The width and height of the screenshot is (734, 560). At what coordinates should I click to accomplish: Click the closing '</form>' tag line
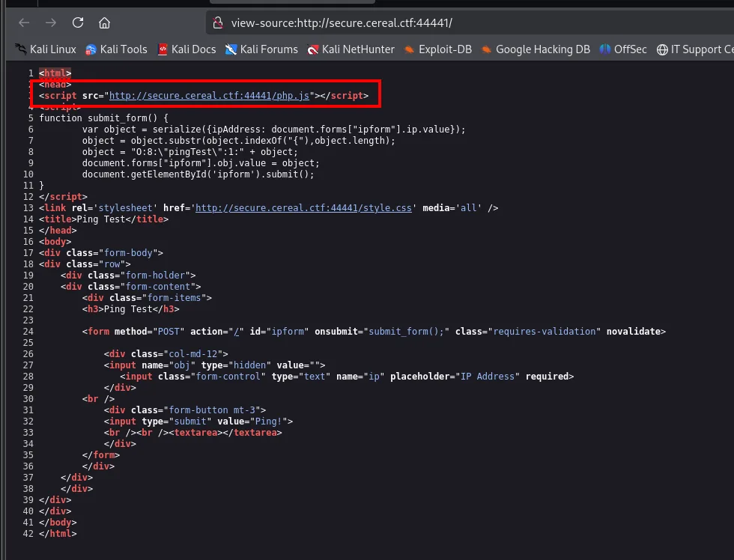tap(101, 454)
